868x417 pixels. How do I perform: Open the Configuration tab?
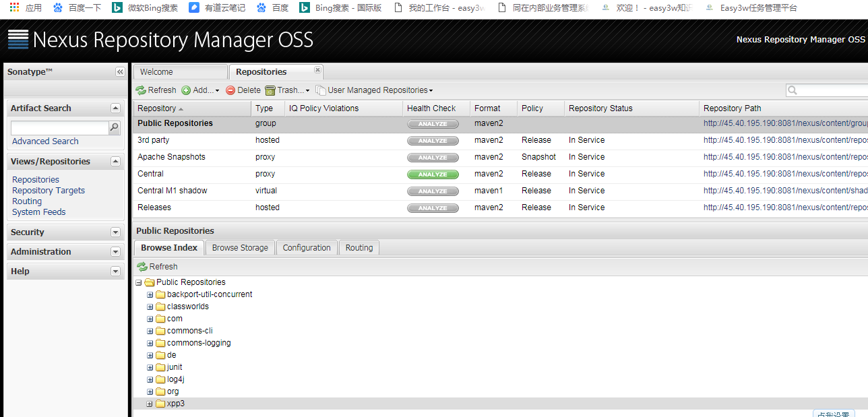pyautogui.click(x=307, y=248)
